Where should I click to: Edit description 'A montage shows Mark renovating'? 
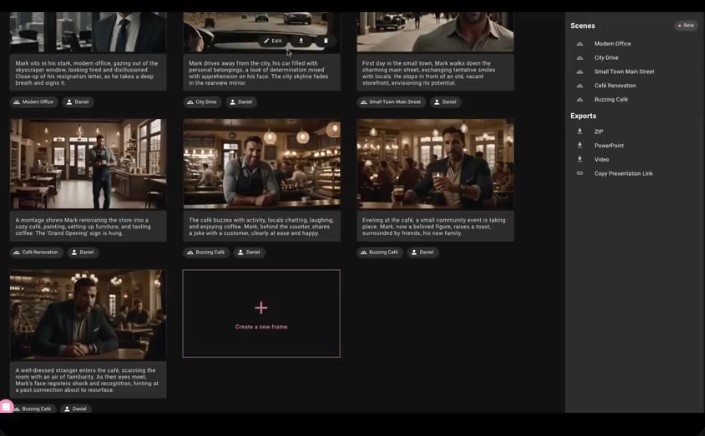[x=88, y=227]
